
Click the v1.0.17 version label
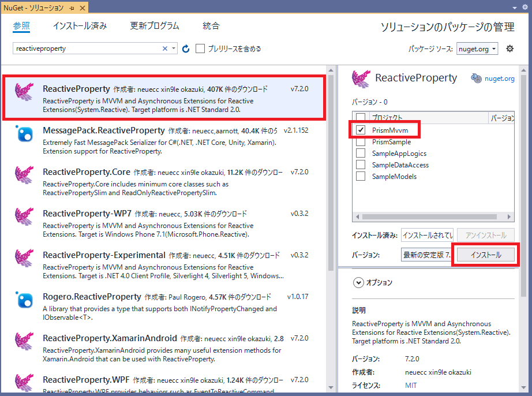click(x=298, y=297)
